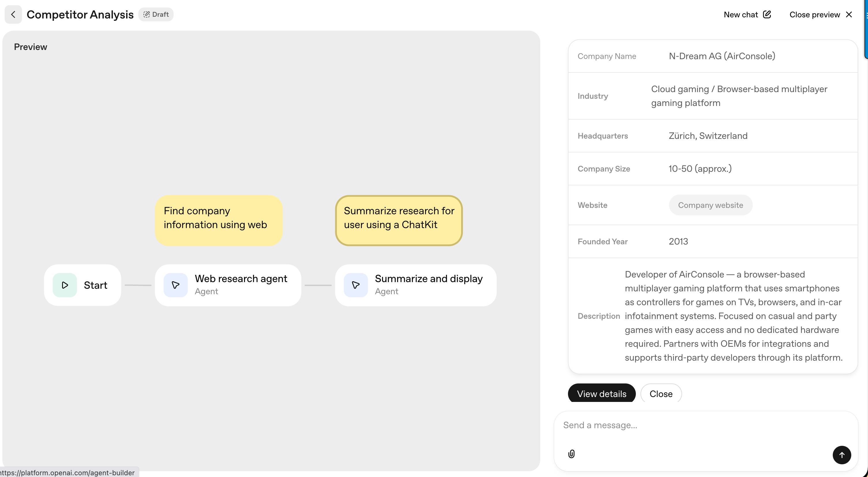Viewport: 868px width, 477px height.
Task: Select the Find company information sticky note
Action: tap(219, 221)
